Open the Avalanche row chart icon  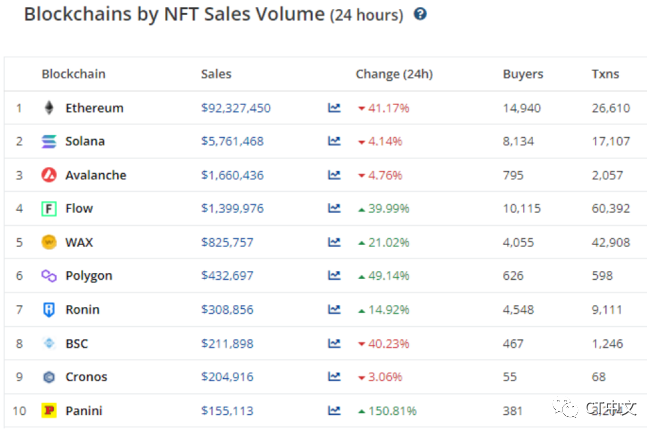[x=334, y=175]
